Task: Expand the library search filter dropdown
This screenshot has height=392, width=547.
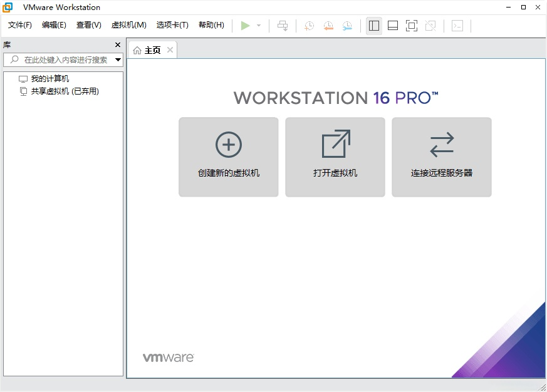Action: 118,60
